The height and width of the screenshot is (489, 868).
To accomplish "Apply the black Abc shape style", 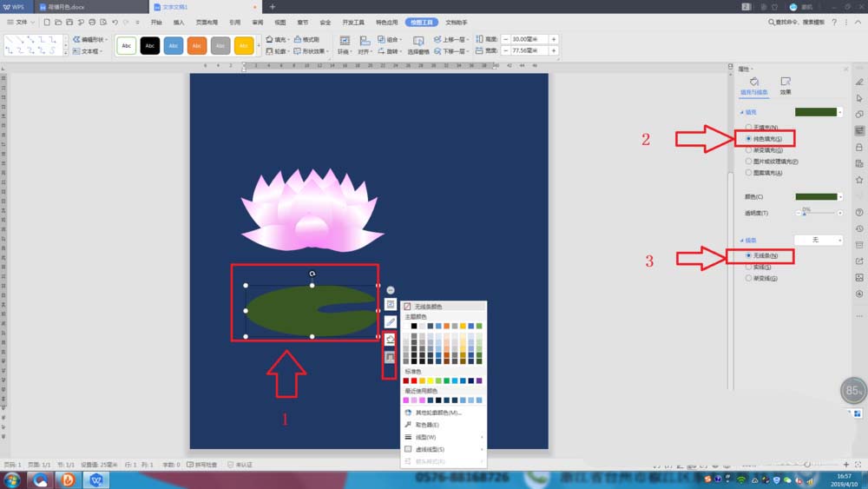I will coord(150,45).
